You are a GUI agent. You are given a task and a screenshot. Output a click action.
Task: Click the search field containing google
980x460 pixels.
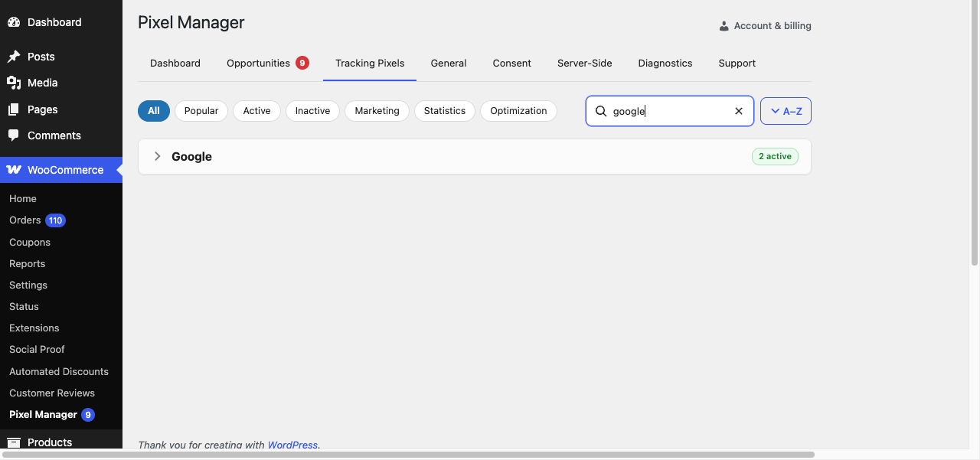coord(670,111)
